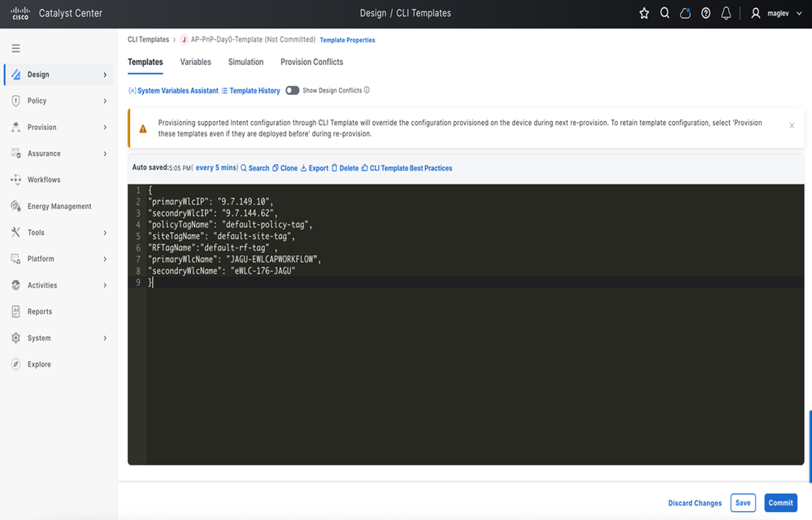The image size is (812, 520).
Task: Click the Assurance sidebar icon
Action: [16, 154]
